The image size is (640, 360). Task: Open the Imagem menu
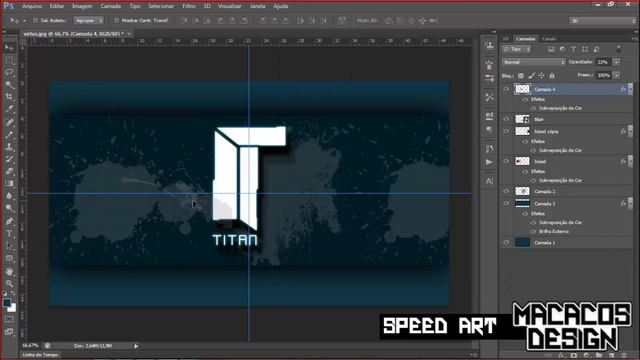(82, 7)
